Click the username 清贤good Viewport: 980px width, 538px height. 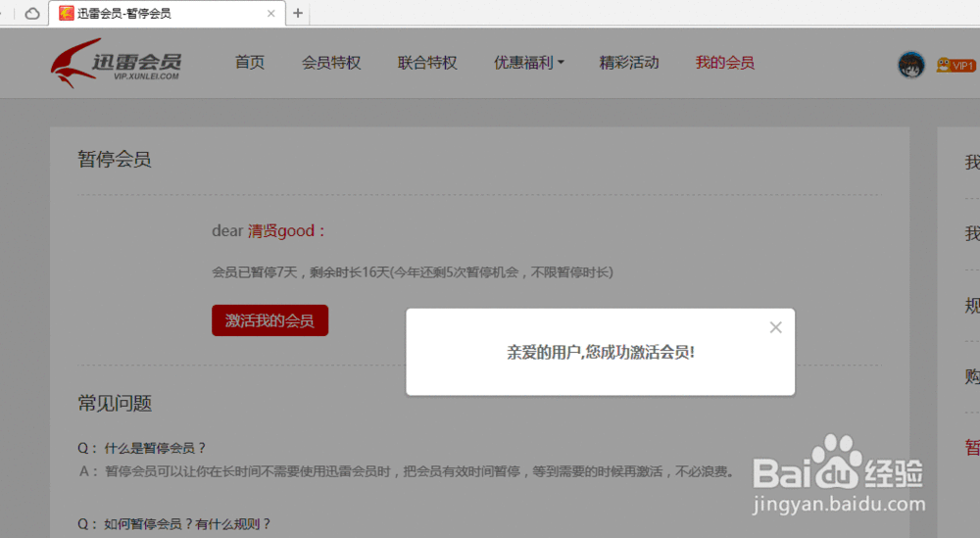[281, 230]
